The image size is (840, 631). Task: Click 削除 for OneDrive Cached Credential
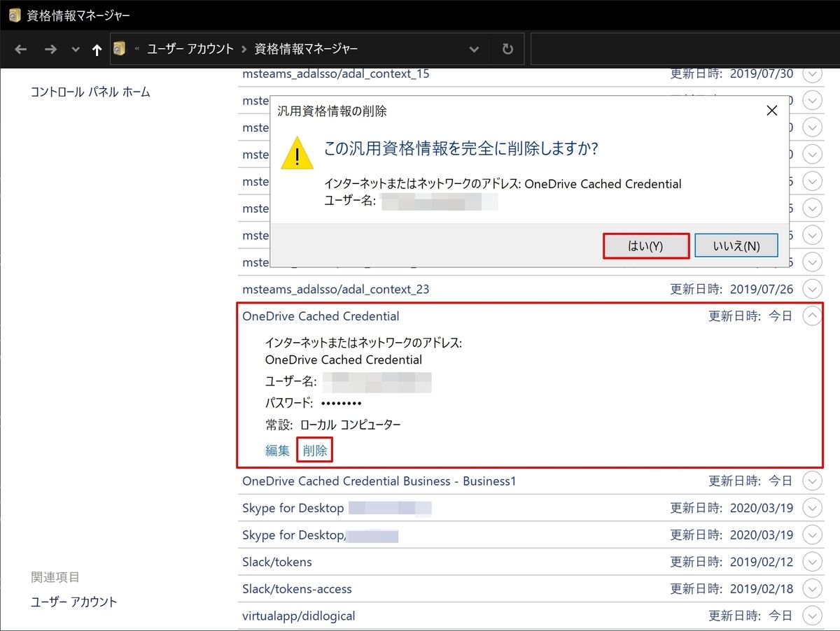click(x=315, y=451)
